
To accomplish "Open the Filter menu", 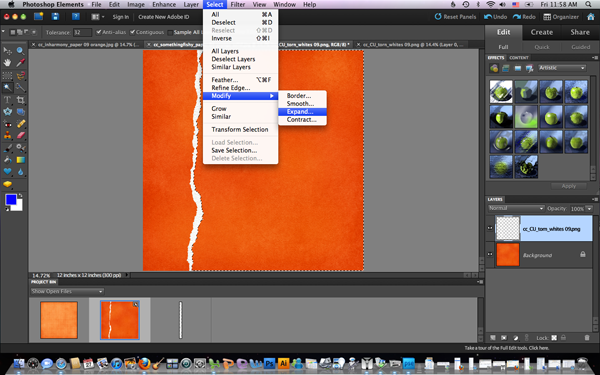I will [238, 5].
